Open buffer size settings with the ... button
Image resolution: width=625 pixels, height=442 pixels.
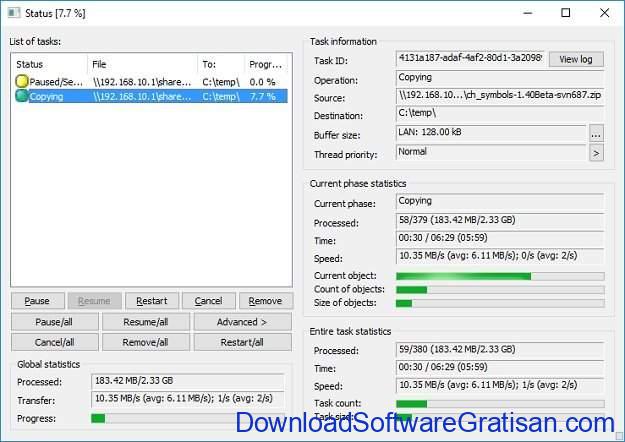[596, 134]
